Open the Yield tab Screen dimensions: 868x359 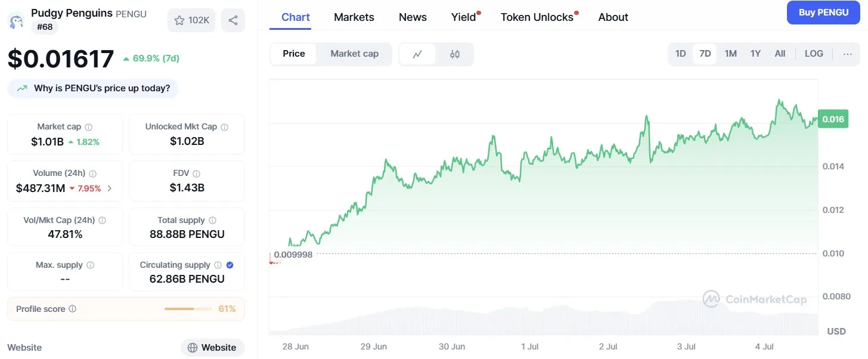click(x=464, y=17)
